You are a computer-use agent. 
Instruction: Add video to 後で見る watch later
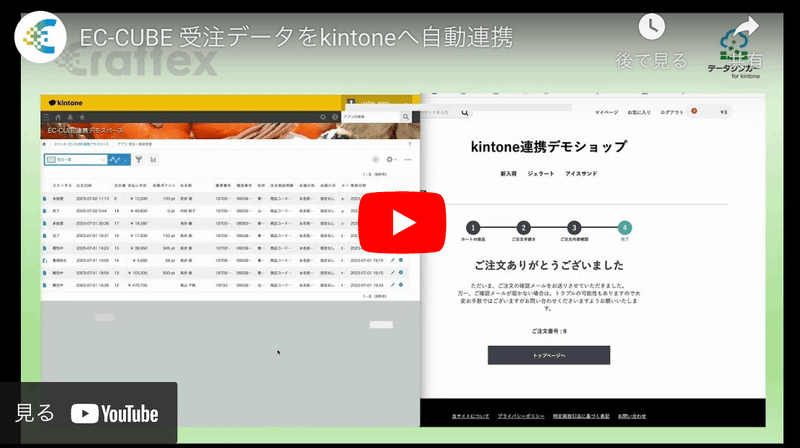652,42
